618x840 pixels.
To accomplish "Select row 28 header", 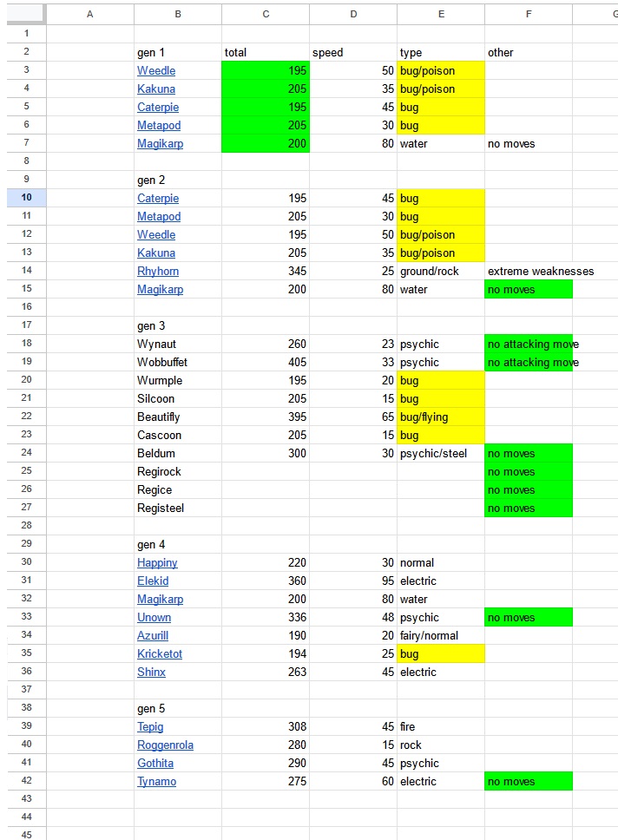I will [26, 525].
